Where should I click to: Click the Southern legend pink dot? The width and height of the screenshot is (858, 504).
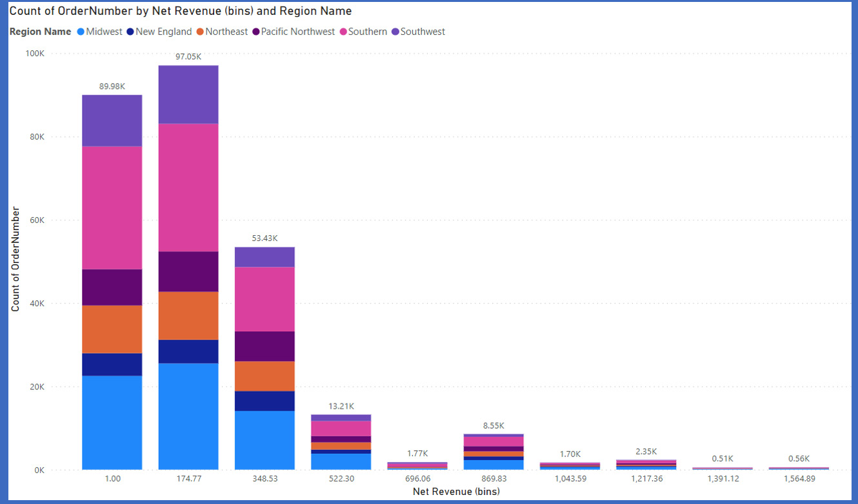[343, 32]
